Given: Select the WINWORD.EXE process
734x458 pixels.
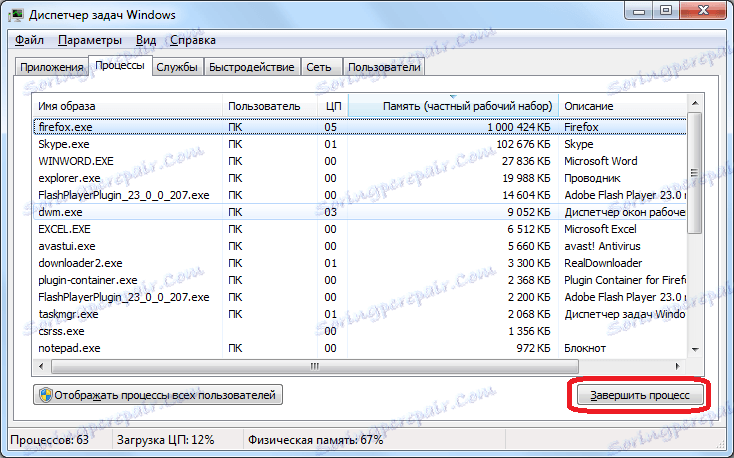Looking at the screenshot, I should [x=360, y=161].
